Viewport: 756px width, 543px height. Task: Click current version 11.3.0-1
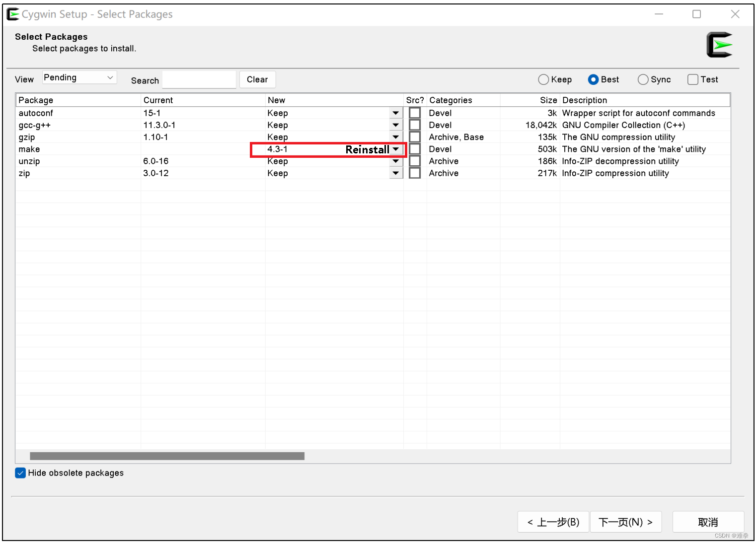click(x=159, y=125)
